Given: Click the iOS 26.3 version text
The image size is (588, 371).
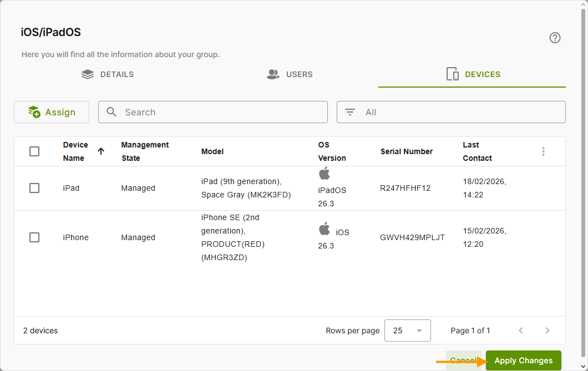Looking at the screenshot, I should coord(334,238).
